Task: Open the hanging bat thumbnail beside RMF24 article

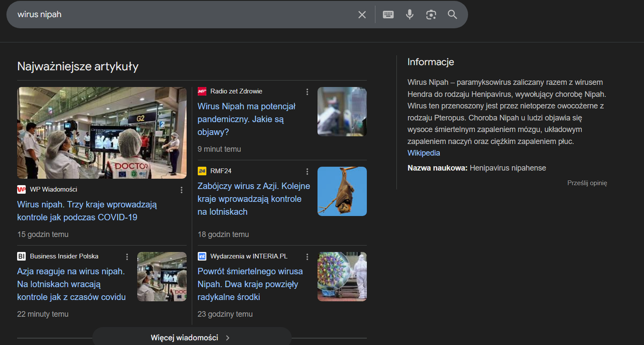Action: click(342, 191)
